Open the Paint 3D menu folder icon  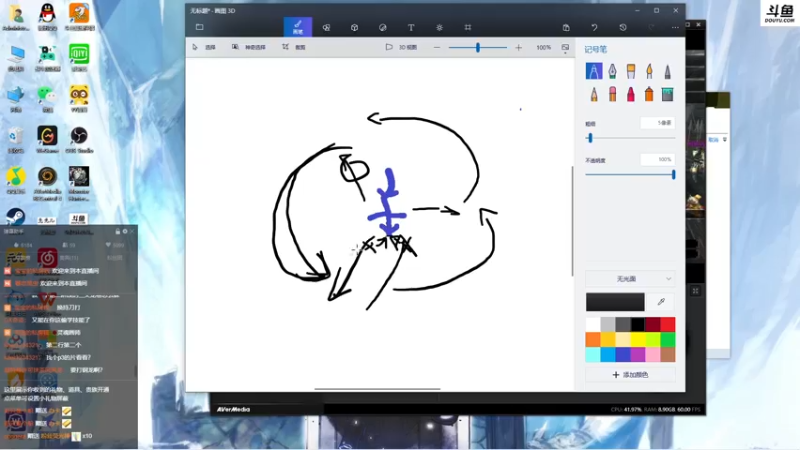(199, 27)
